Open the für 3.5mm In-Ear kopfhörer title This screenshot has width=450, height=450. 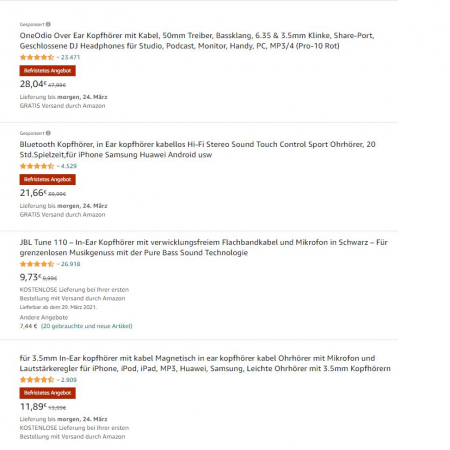coord(205,363)
